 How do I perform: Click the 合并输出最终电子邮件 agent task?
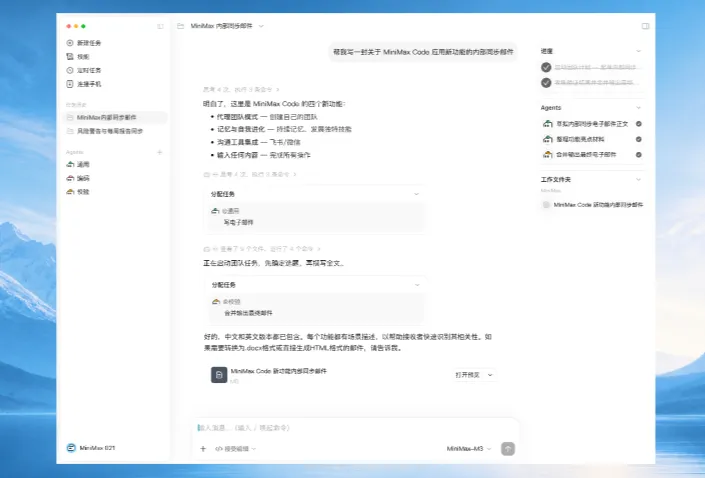[x=586, y=155]
